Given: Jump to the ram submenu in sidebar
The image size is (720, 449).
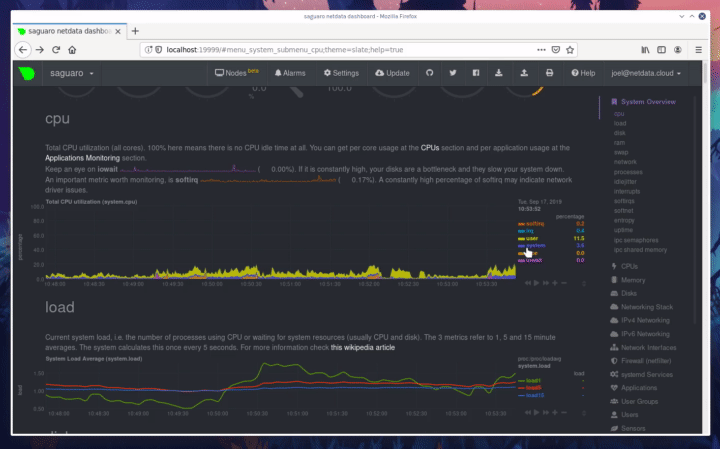Looking at the screenshot, I should [x=619, y=143].
